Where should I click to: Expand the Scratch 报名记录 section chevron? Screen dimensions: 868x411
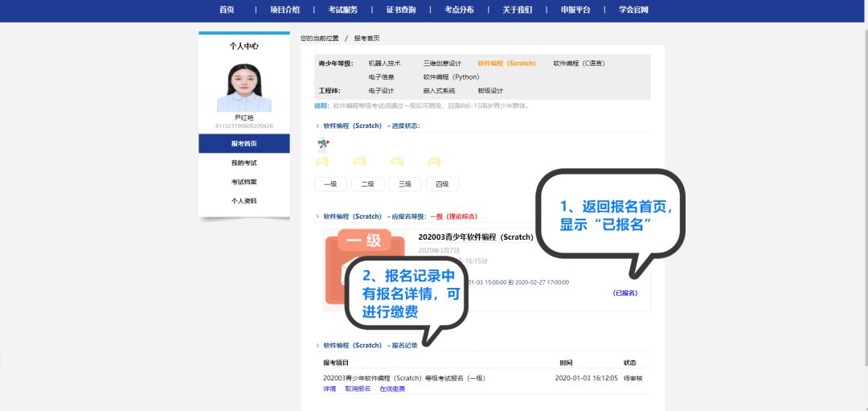point(317,345)
